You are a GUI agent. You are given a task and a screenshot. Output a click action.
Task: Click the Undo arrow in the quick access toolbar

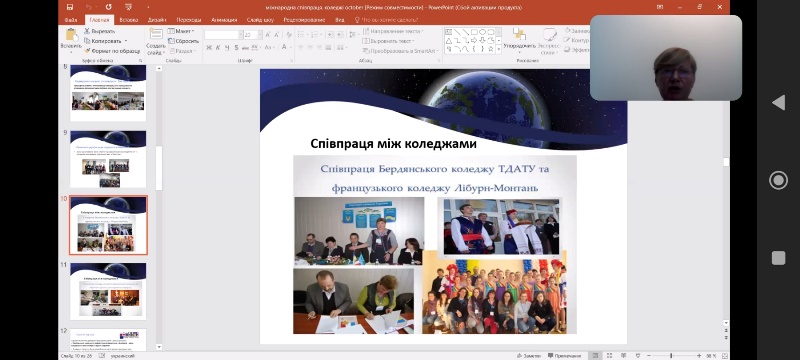click(89, 7)
